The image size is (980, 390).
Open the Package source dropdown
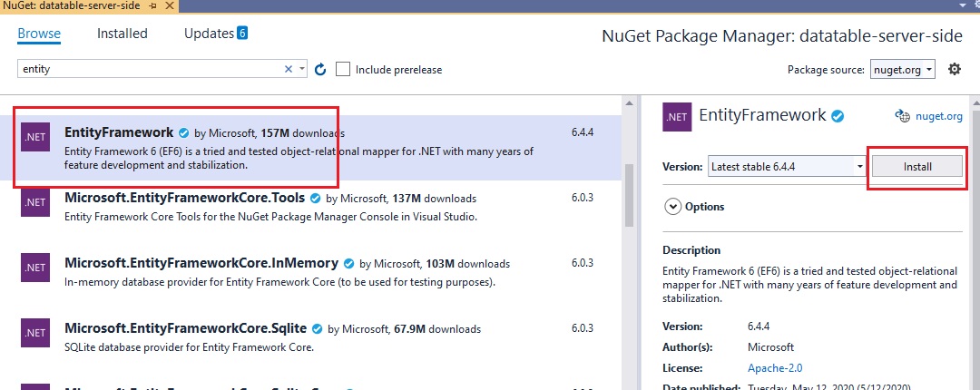pyautogui.click(x=903, y=69)
